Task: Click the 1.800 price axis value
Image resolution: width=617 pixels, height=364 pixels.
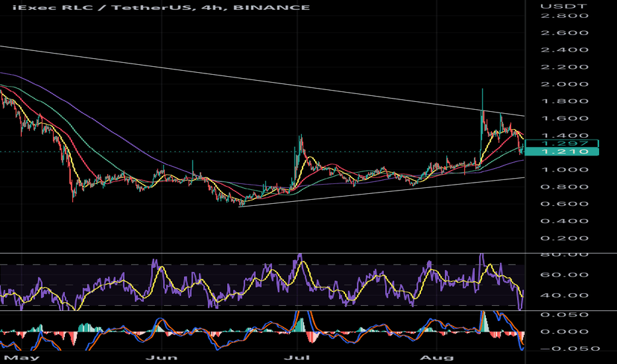Action: (564, 101)
